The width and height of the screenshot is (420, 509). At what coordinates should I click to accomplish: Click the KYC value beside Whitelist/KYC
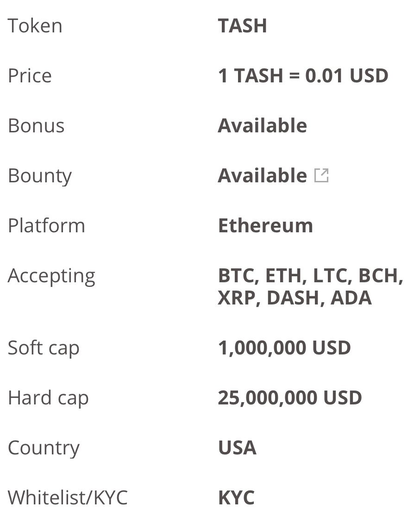[x=236, y=497]
